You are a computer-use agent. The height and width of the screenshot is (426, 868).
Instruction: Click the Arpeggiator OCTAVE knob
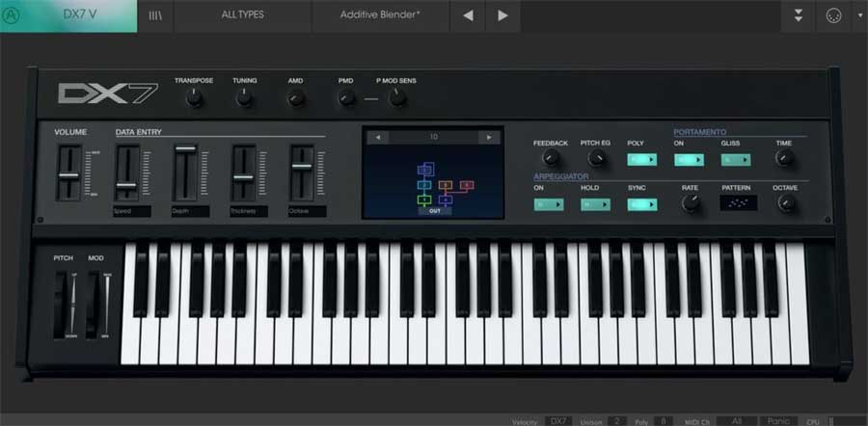[786, 203]
